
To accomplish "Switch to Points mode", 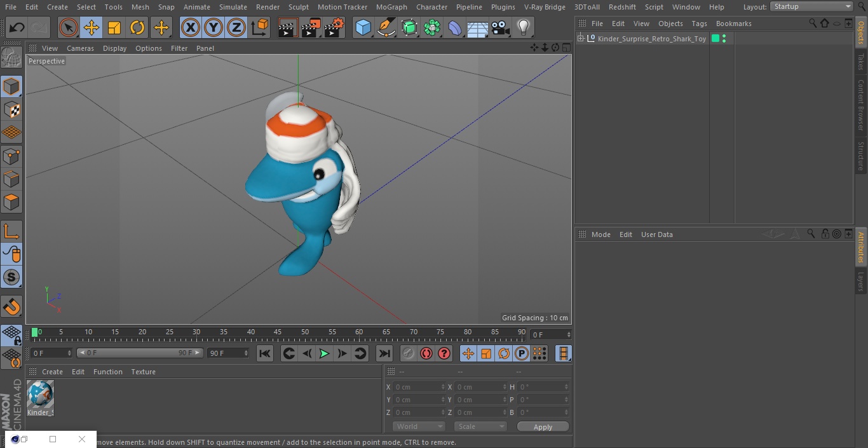I will click(11, 156).
